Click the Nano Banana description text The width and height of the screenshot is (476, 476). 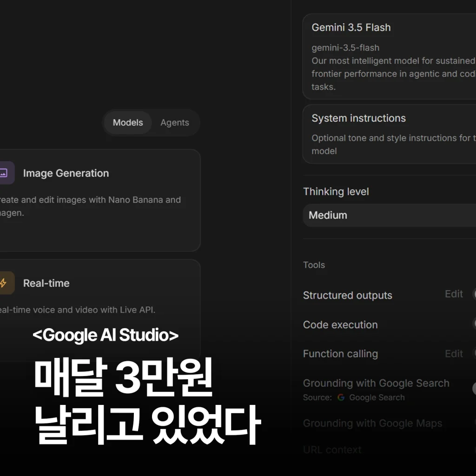[90, 206]
